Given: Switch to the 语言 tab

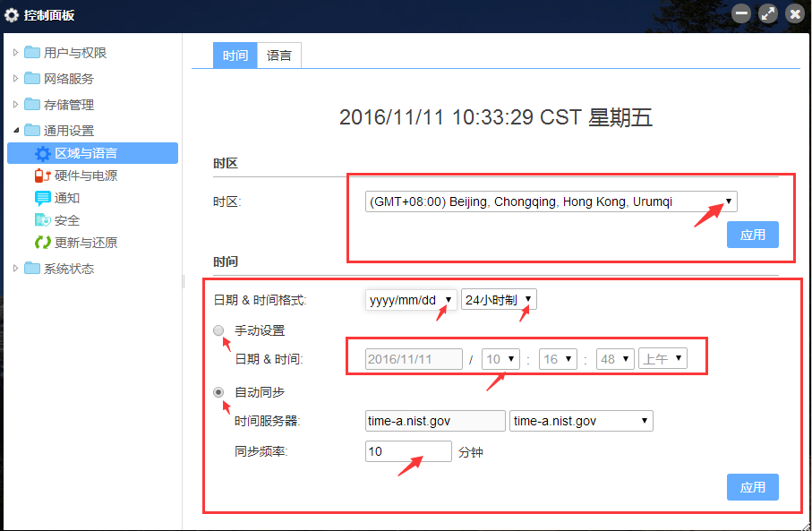Looking at the screenshot, I should [279, 56].
